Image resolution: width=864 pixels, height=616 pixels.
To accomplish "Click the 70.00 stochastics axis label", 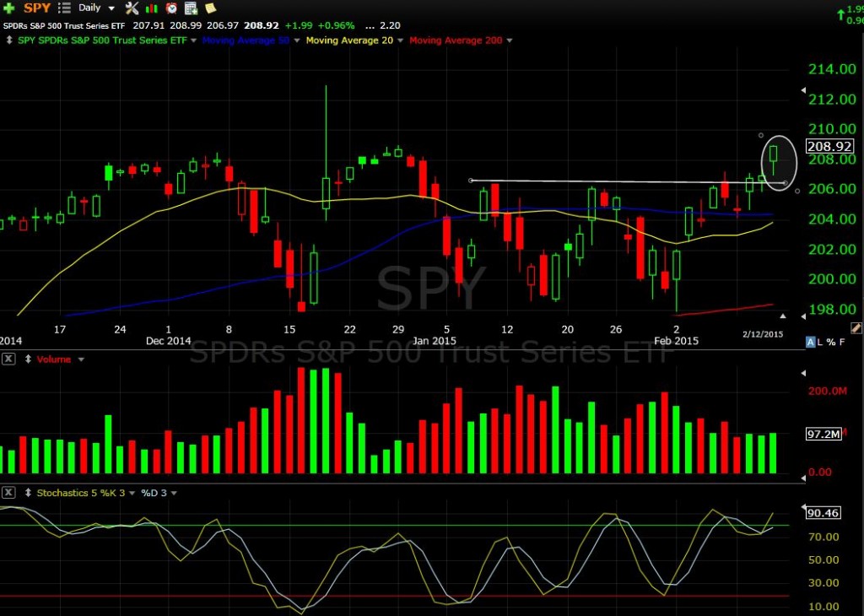I will point(825,537).
